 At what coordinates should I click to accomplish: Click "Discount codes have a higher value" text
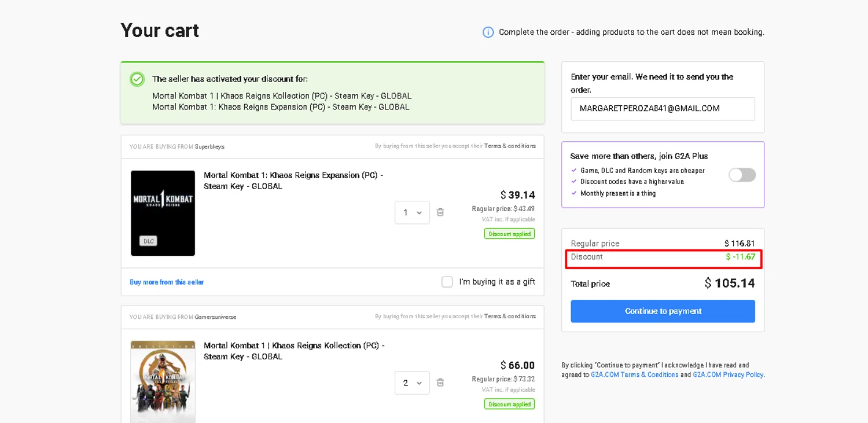(x=632, y=182)
